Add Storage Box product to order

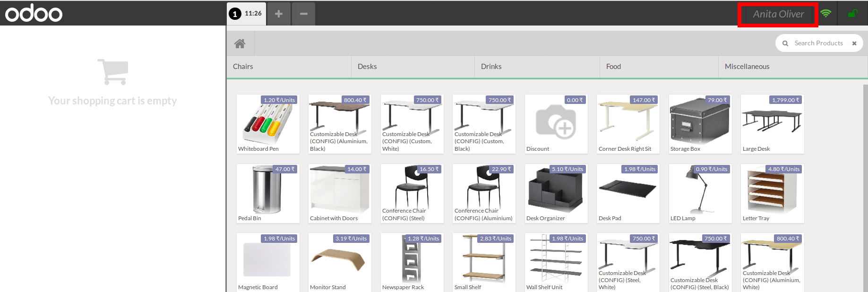700,124
